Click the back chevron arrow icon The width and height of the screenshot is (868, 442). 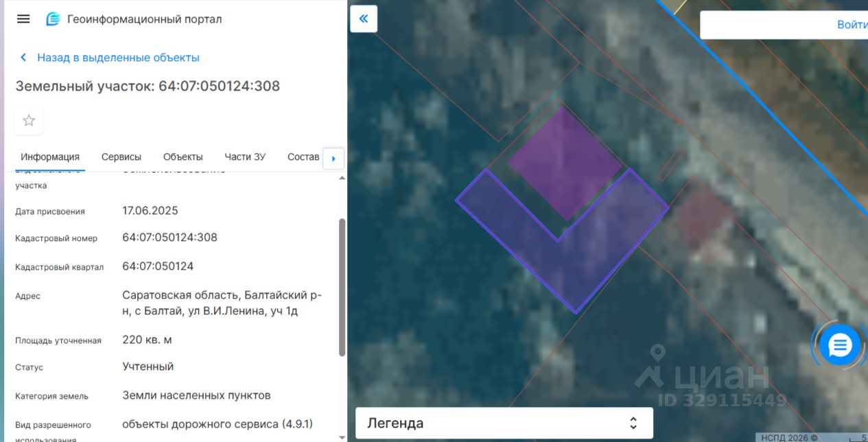coord(23,58)
